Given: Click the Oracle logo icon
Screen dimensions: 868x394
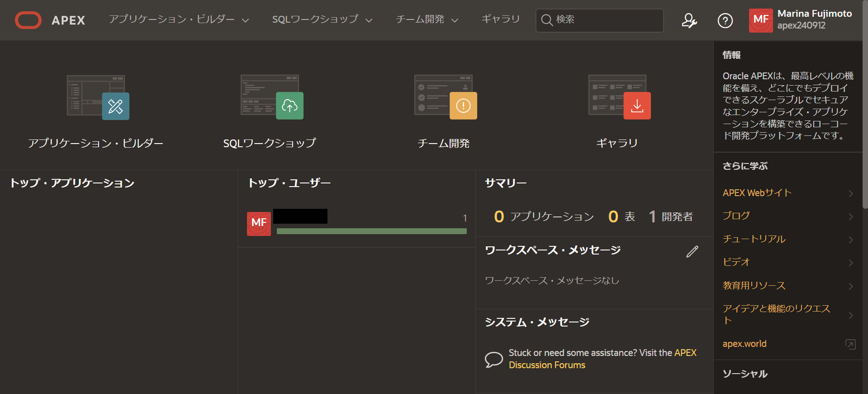Looking at the screenshot, I should [x=28, y=20].
